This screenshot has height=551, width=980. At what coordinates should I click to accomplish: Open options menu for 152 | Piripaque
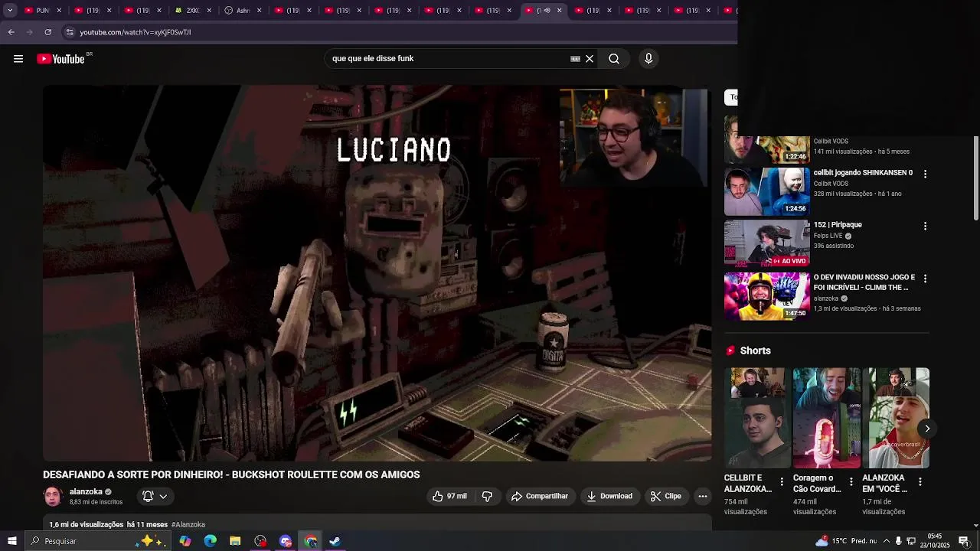[925, 227]
